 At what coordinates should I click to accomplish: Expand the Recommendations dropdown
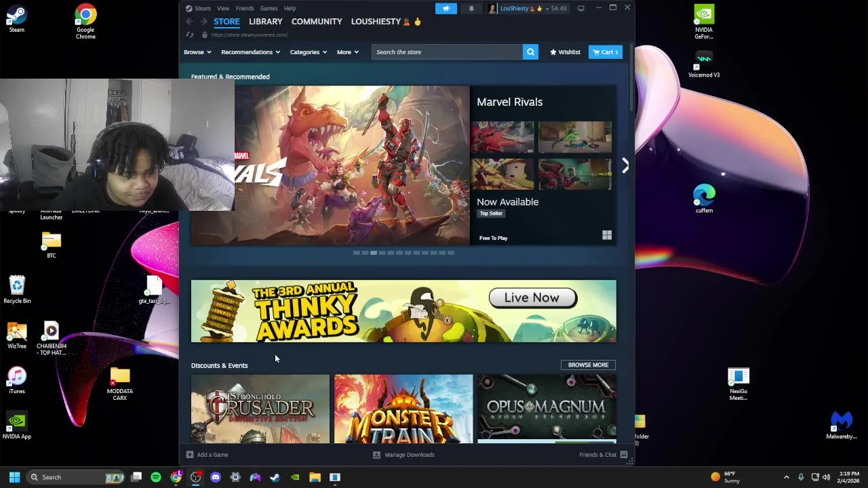tap(250, 52)
